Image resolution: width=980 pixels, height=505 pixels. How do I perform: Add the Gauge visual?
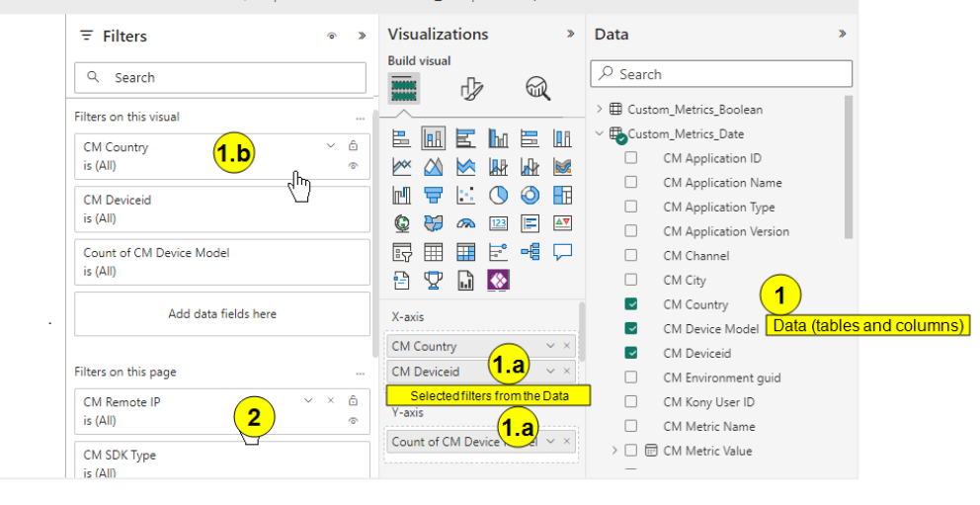click(465, 223)
